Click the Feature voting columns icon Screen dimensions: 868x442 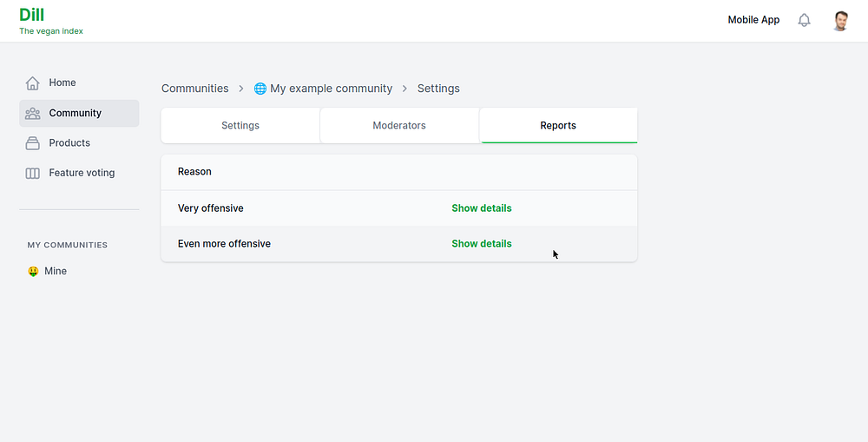point(33,173)
